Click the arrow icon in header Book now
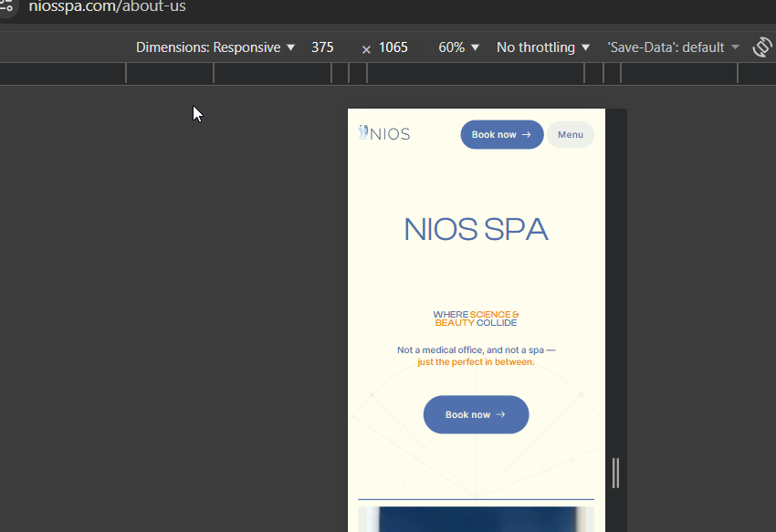The height and width of the screenshot is (532, 776). [526, 135]
